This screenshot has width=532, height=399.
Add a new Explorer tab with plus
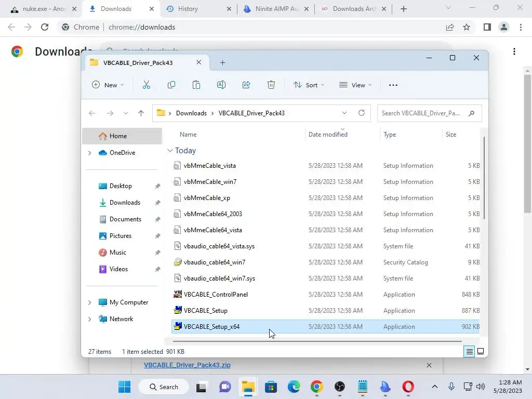[x=222, y=62]
